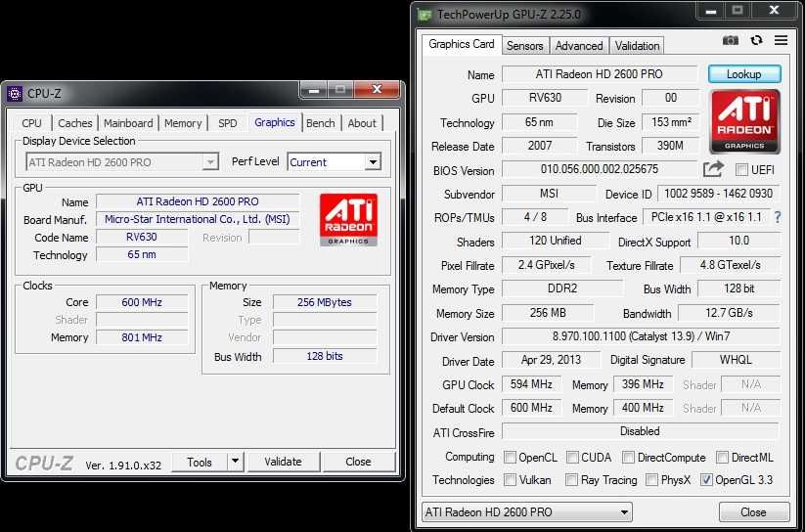Click the ATI Radeon logo in GPU-Z

(x=744, y=121)
